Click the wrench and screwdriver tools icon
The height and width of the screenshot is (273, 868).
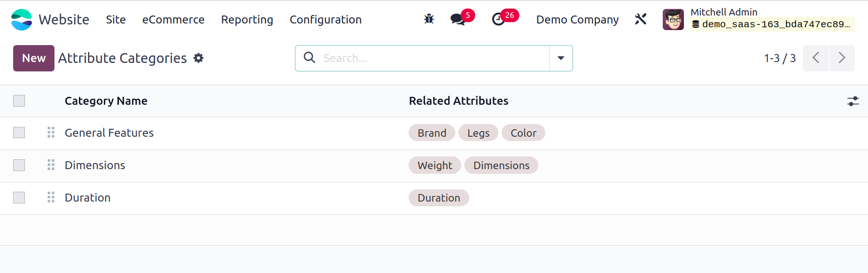641,19
